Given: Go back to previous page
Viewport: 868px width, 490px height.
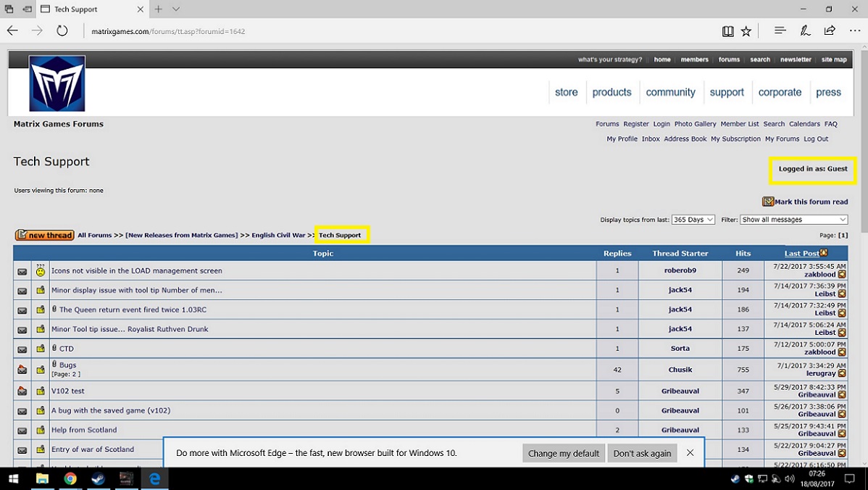Looking at the screenshot, I should pos(13,31).
